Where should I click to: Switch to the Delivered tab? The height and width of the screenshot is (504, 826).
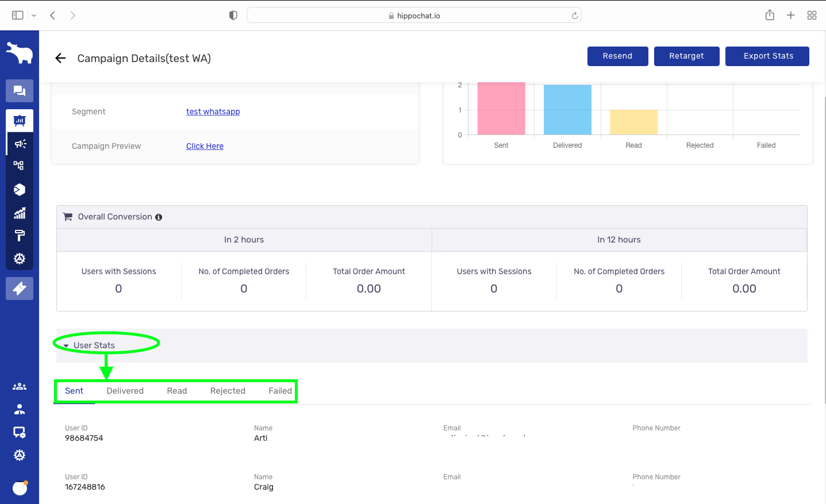pyautogui.click(x=125, y=391)
